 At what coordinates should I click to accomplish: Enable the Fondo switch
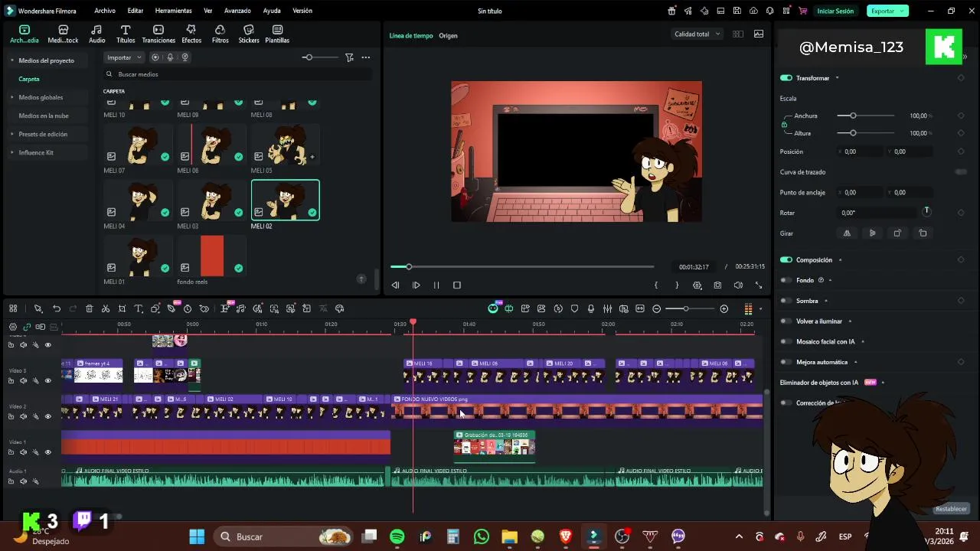(786, 280)
